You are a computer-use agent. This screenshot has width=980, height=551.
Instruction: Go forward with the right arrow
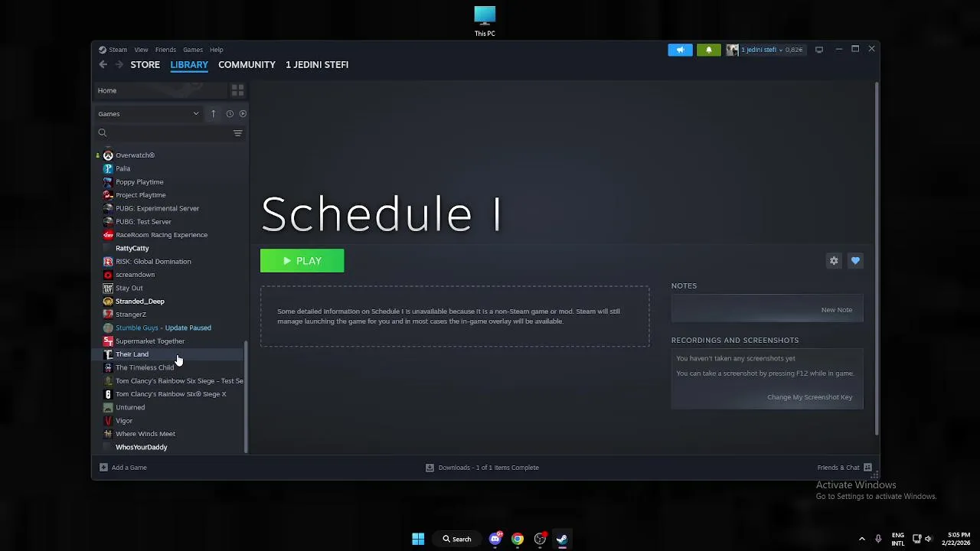(x=119, y=64)
